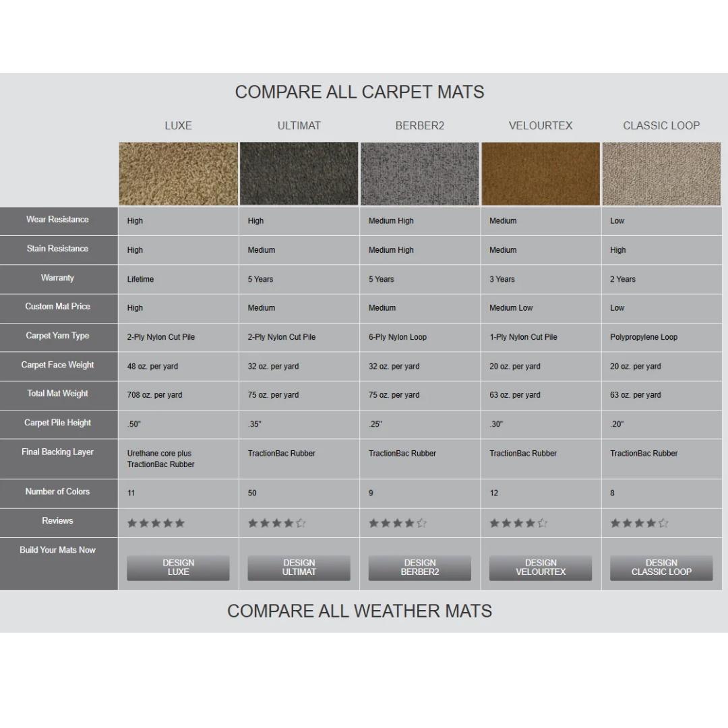Open the Luxe carpet sample image
The image size is (728, 728).
tap(178, 174)
